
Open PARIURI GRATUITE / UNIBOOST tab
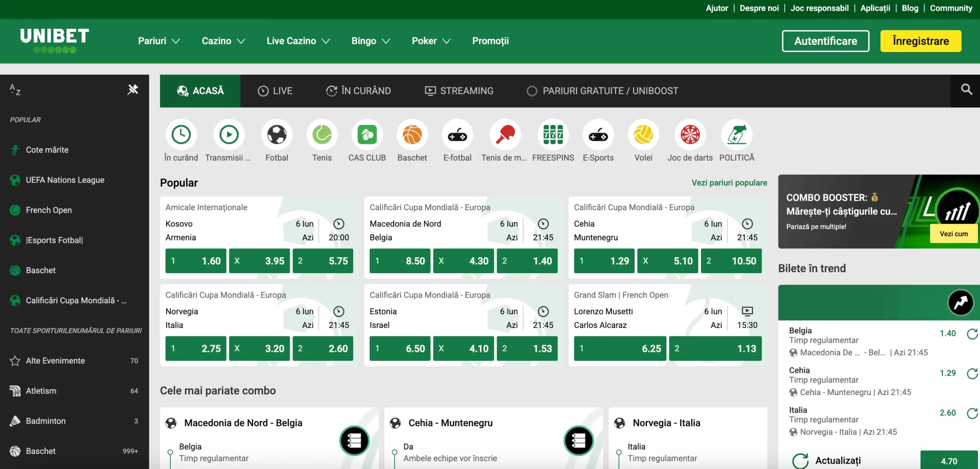[602, 91]
